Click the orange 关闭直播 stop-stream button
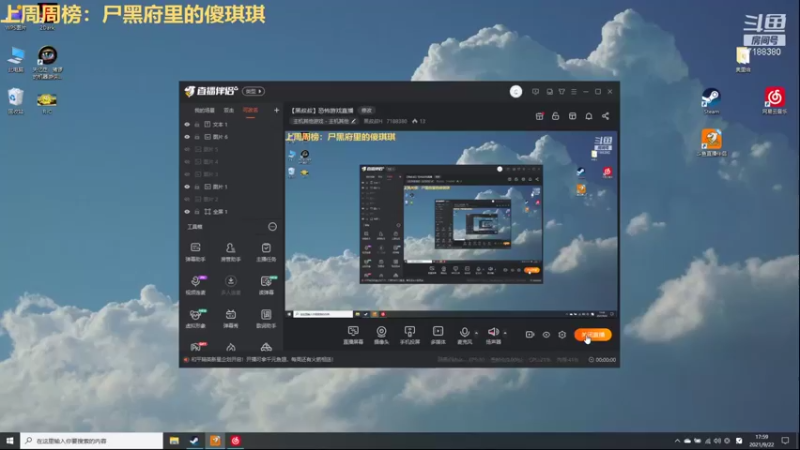800x450 pixels. point(593,335)
